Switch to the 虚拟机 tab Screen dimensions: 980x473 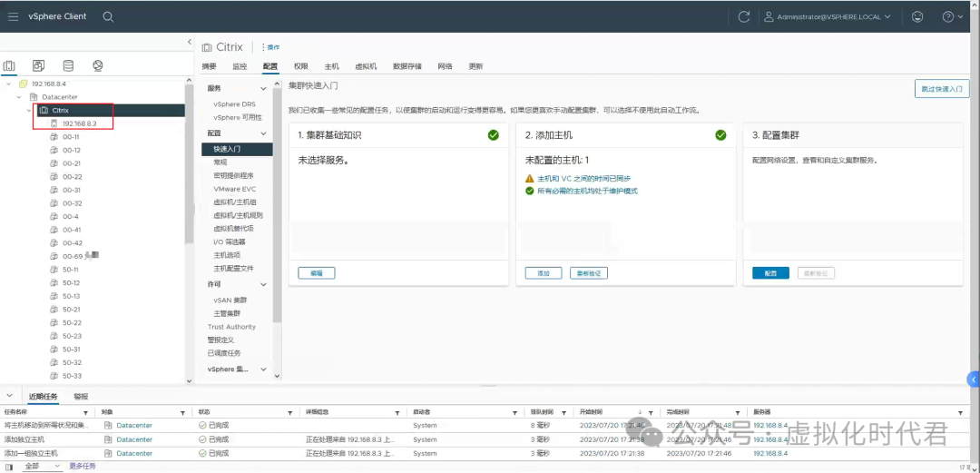366,66
